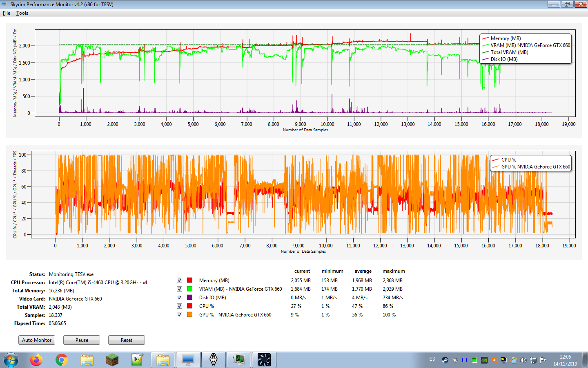The image size is (588, 368).
Task: Switch to the blue monitor taskbar app
Action: point(188,360)
